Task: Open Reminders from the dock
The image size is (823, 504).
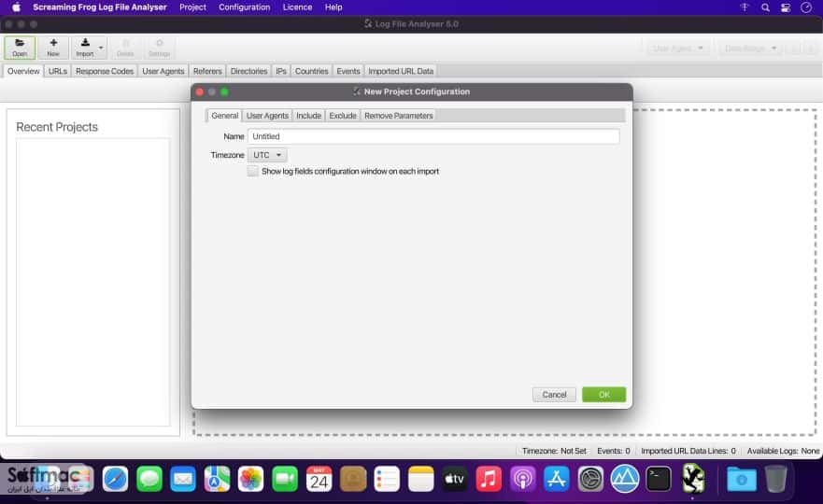Action: click(x=387, y=479)
